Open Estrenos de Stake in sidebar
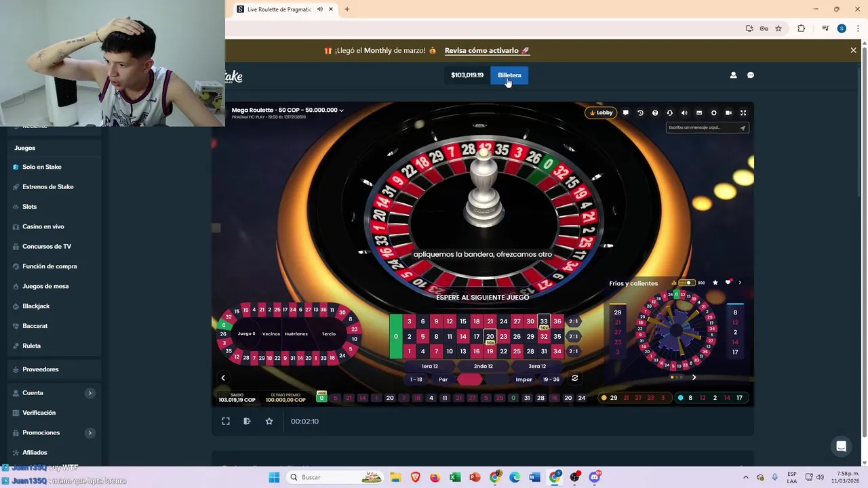Viewport: 868px width, 488px height. tap(48, 186)
